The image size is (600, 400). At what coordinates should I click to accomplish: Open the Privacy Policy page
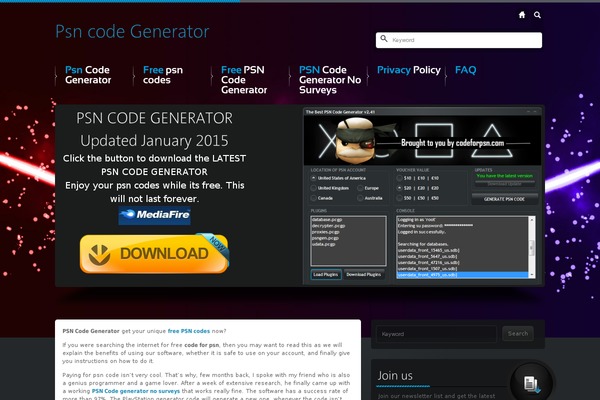pyautogui.click(x=409, y=70)
